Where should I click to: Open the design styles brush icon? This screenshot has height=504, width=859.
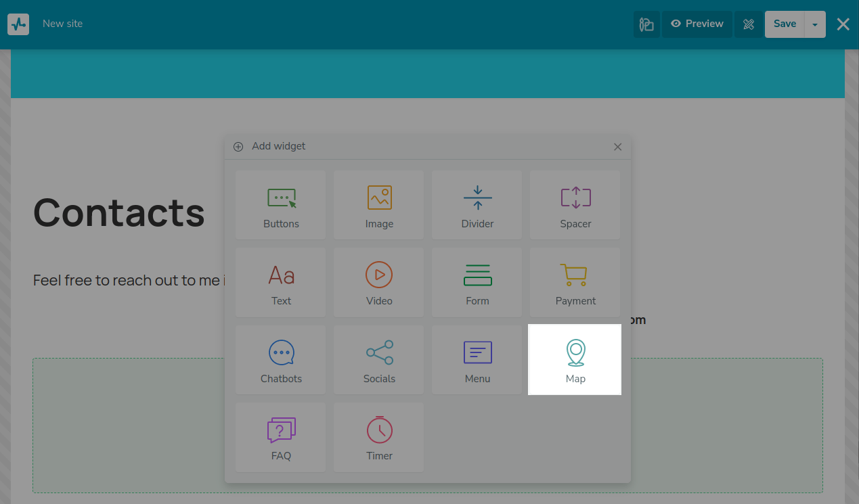coord(749,24)
